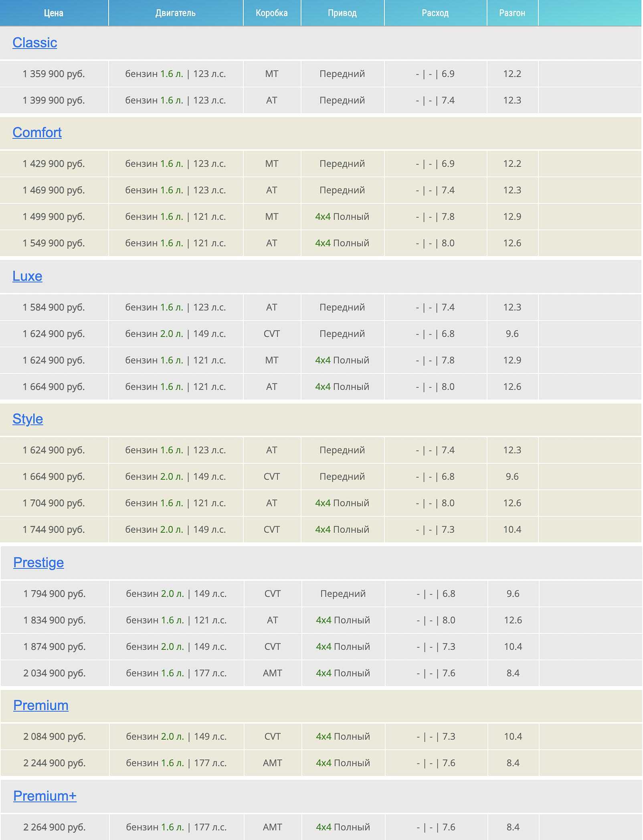Click the Цена column header

click(x=54, y=13)
